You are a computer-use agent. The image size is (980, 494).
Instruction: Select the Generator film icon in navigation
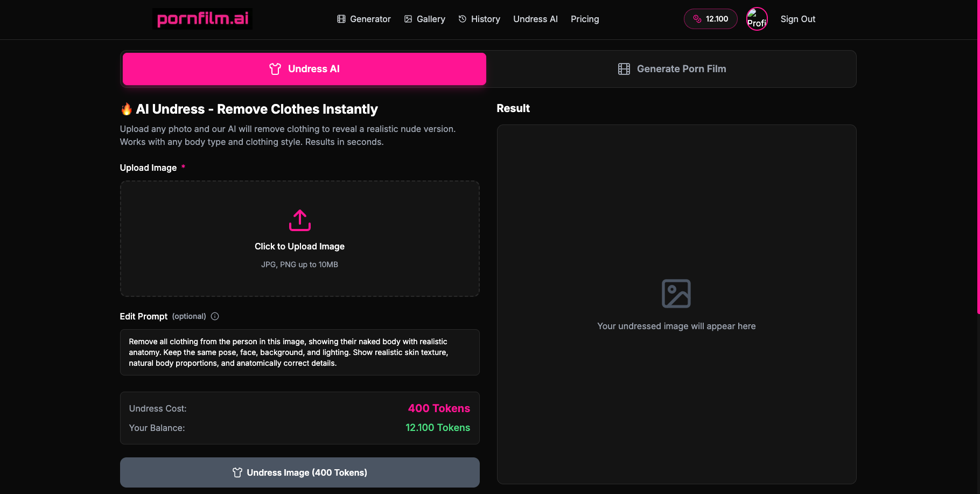point(341,18)
